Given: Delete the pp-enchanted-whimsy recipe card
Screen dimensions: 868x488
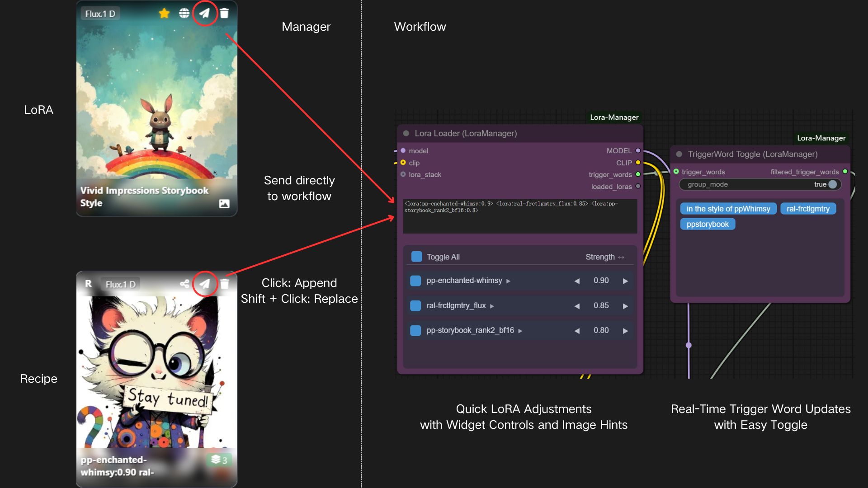Looking at the screenshot, I should coord(225,284).
